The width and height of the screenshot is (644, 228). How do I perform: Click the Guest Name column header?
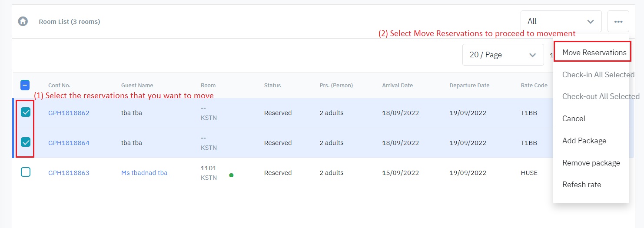[x=137, y=86]
